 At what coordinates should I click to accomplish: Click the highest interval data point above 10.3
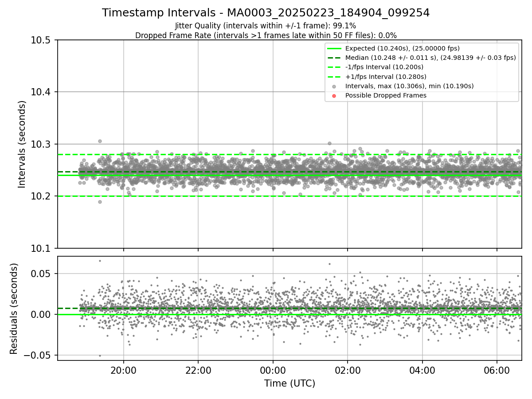pos(100,141)
